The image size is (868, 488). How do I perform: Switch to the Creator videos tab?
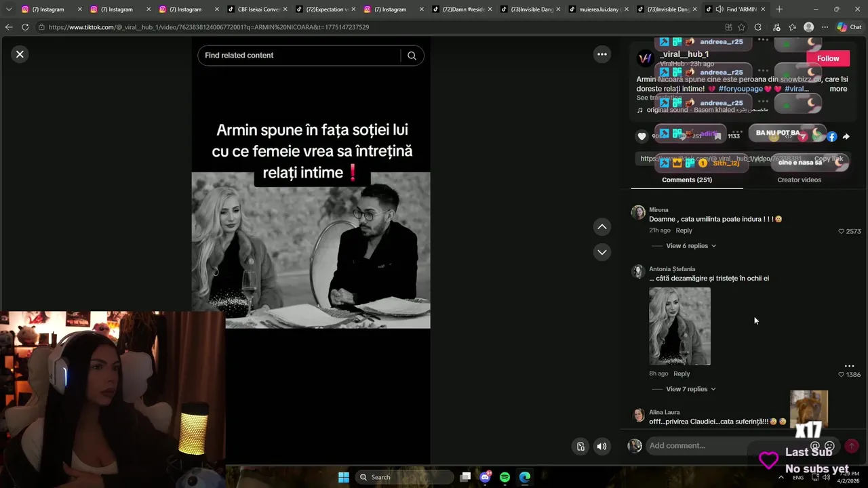coord(799,180)
